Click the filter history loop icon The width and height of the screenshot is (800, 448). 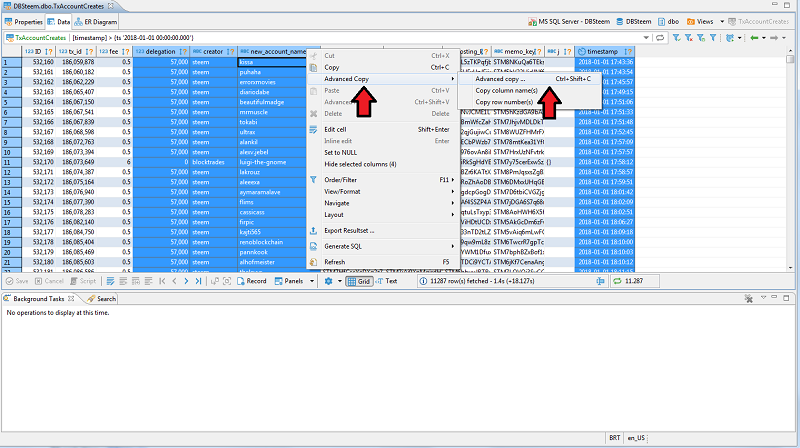click(660, 38)
